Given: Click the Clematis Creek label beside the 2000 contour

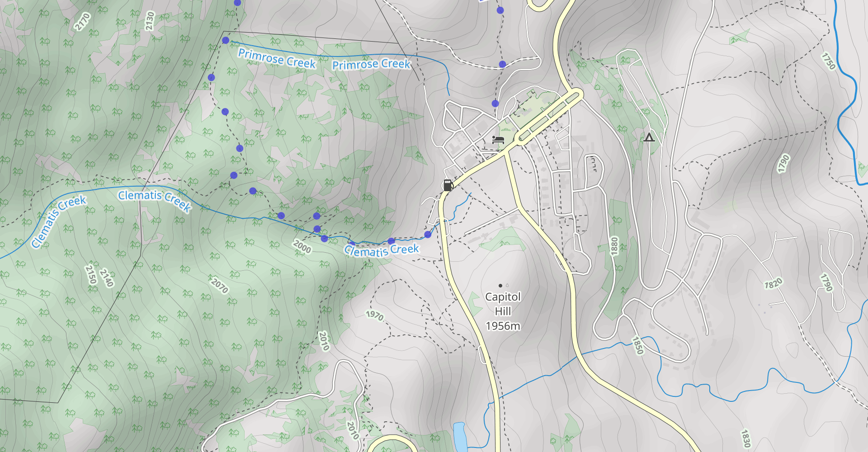Looking at the screenshot, I should 382,250.
